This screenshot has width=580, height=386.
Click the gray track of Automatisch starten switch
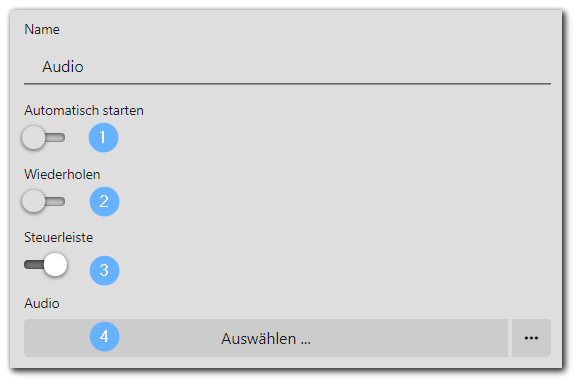(x=55, y=138)
